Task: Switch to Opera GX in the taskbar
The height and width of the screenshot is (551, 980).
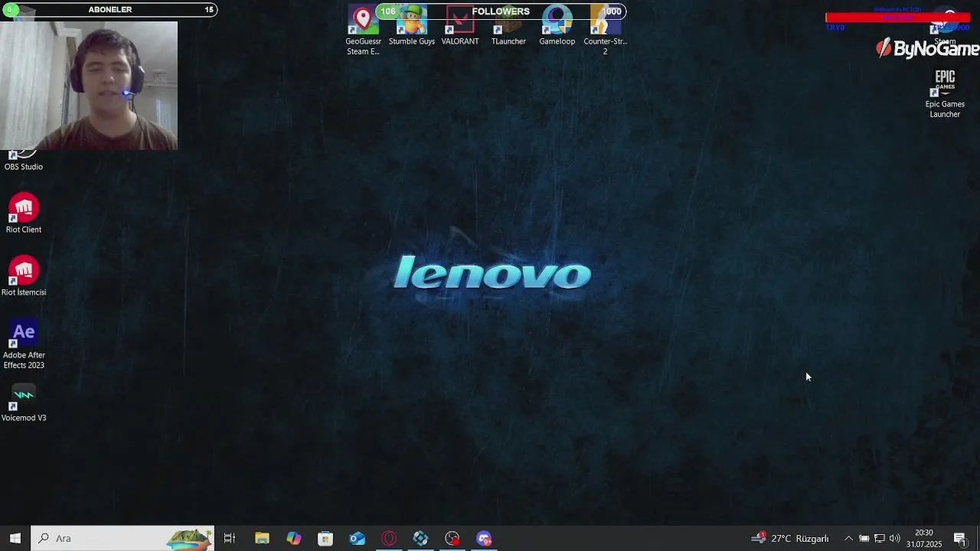Action: point(389,538)
